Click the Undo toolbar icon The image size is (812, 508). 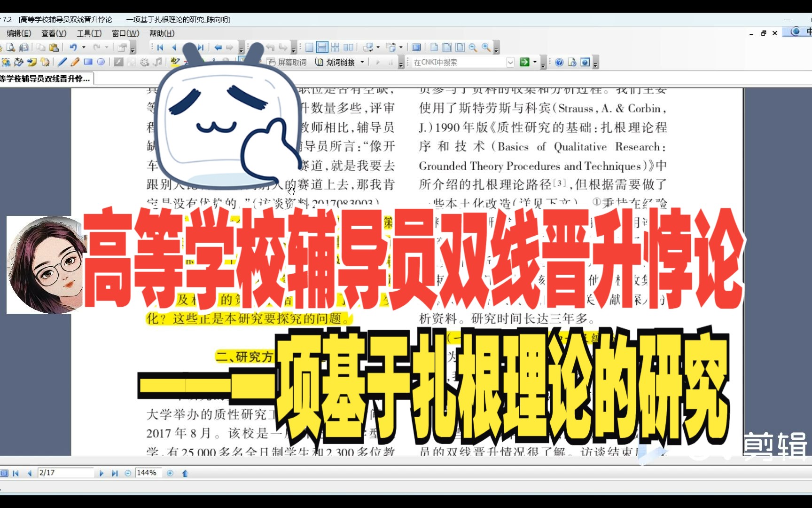(74, 47)
